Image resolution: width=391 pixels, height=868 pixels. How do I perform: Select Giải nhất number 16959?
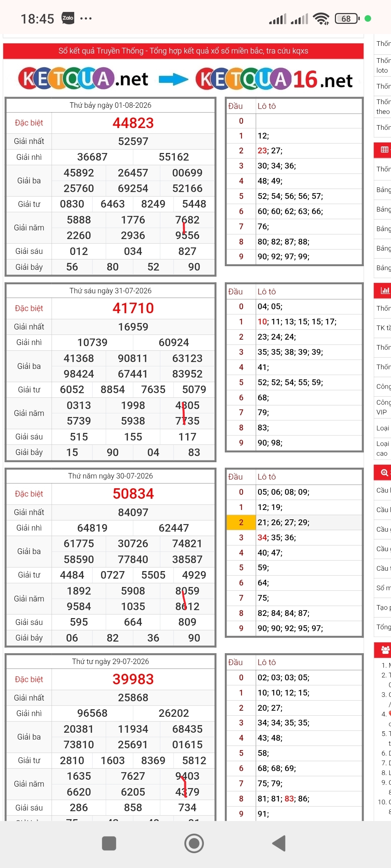click(133, 327)
